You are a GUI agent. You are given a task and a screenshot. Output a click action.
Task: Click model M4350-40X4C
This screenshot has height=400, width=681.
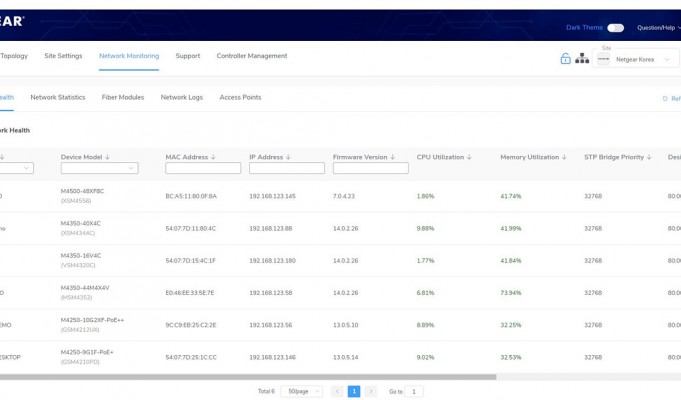(x=81, y=223)
